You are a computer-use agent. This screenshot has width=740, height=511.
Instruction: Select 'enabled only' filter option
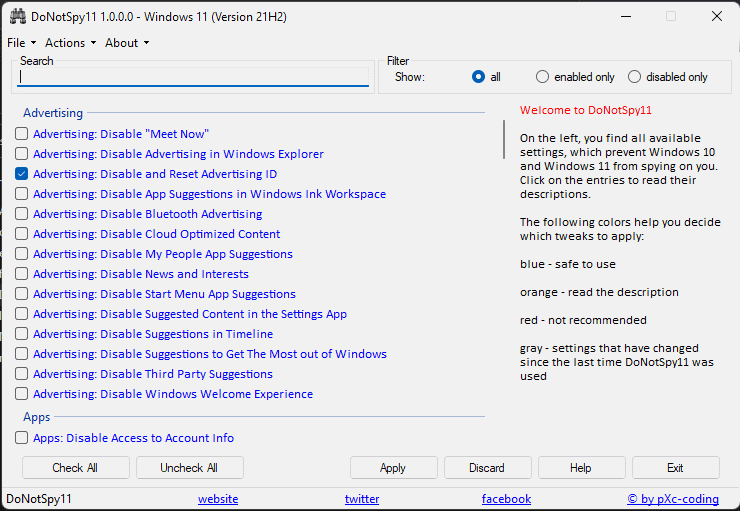[x=542, y=77]
